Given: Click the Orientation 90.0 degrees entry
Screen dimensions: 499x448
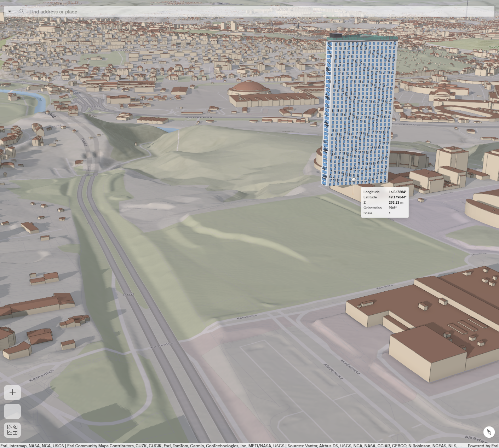Looking at the screenshot, I should coord(392,208).
